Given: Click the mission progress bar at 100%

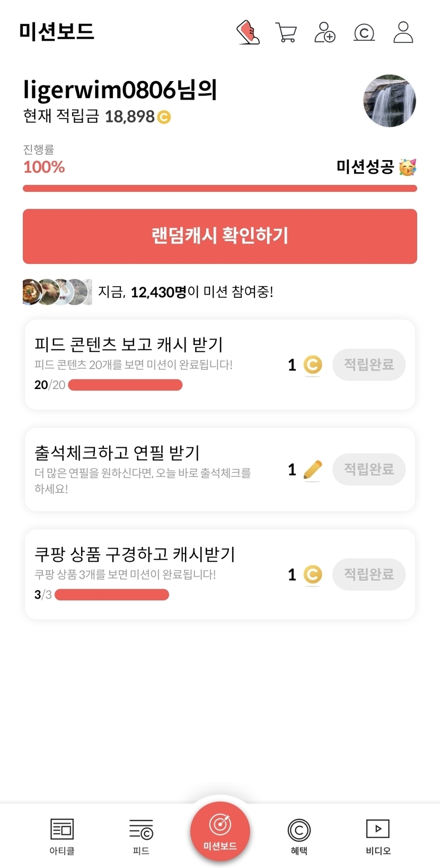Looking at the screenshot, I should 220,189.
